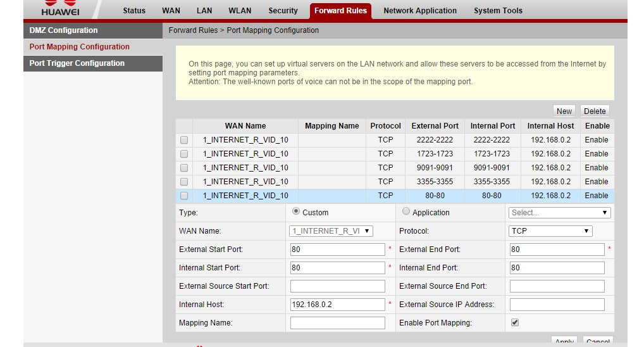Click the External End Port field
The width and height of the screenshot is (644, 347).
point(557,249)
